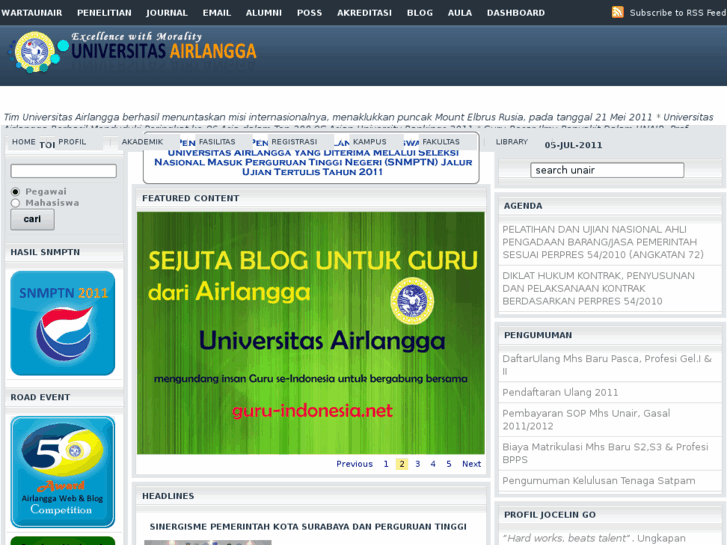727x545 pixels.
Task: Click the Universitas Airlangga logo
Action: [x=132, y=51]
